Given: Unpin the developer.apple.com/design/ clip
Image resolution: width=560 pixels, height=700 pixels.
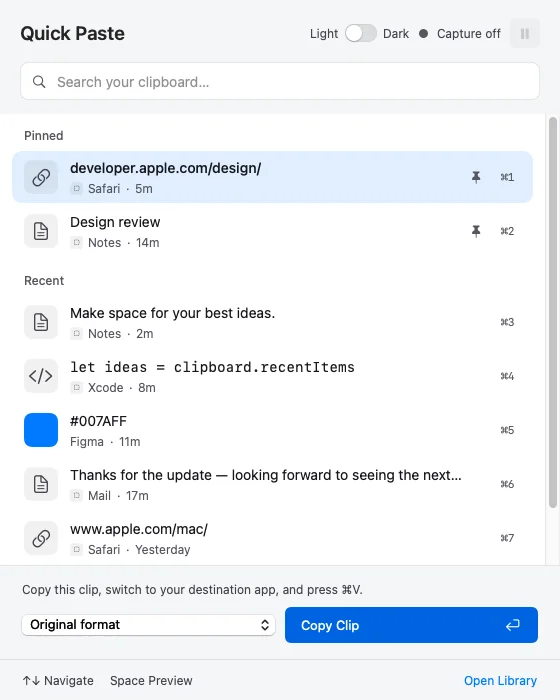Looking at the screenshot, I should click(476, 177).
